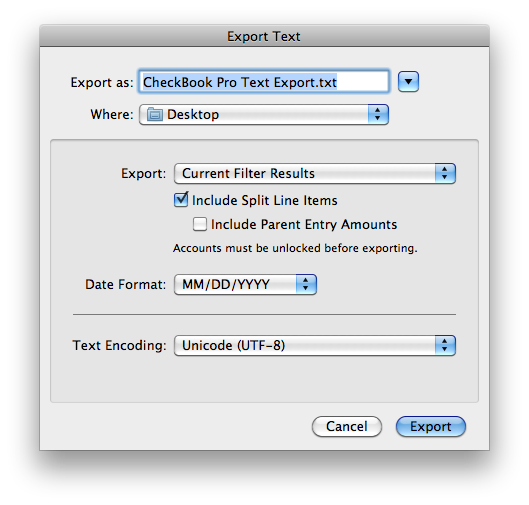The image size is (529, 505).
Task: Enable Include Parent Entry Amounts checkbox
Action: (x=200, y=224)
